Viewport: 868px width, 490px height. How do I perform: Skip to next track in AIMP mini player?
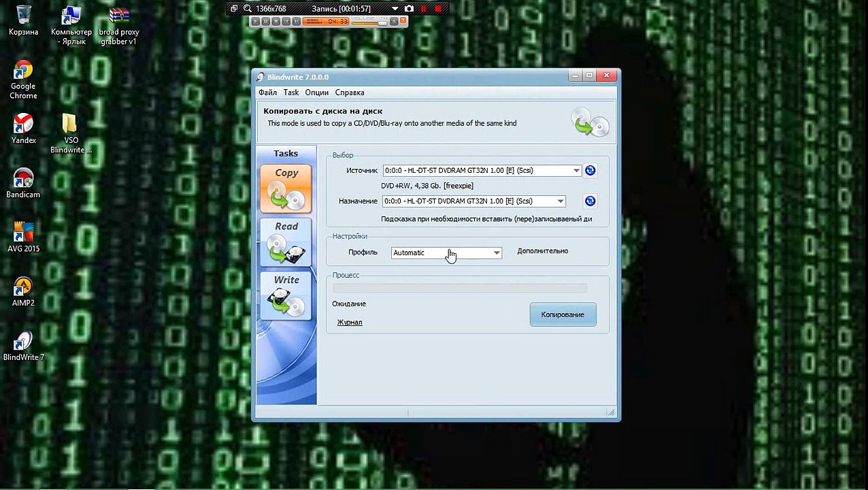click(297, 21)
